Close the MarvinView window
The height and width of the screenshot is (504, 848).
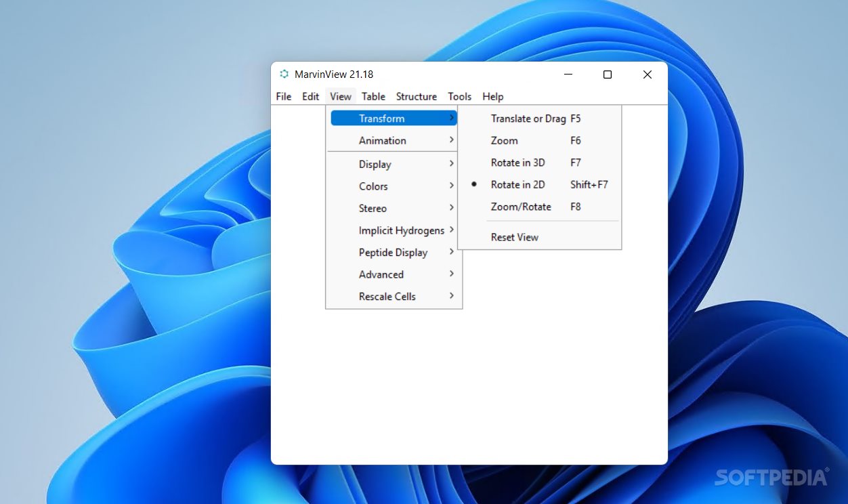[x=648, y=75]
